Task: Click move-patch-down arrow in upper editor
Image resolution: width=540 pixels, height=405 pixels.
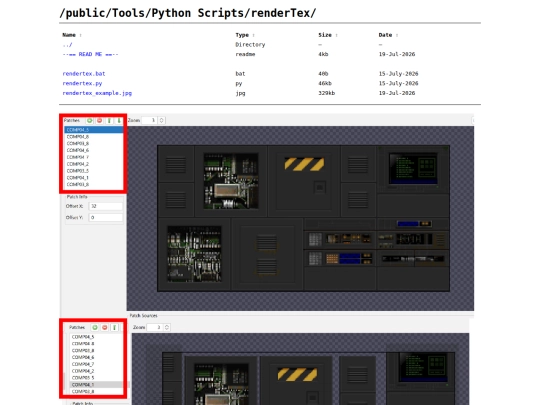Action: pos(119,121)
